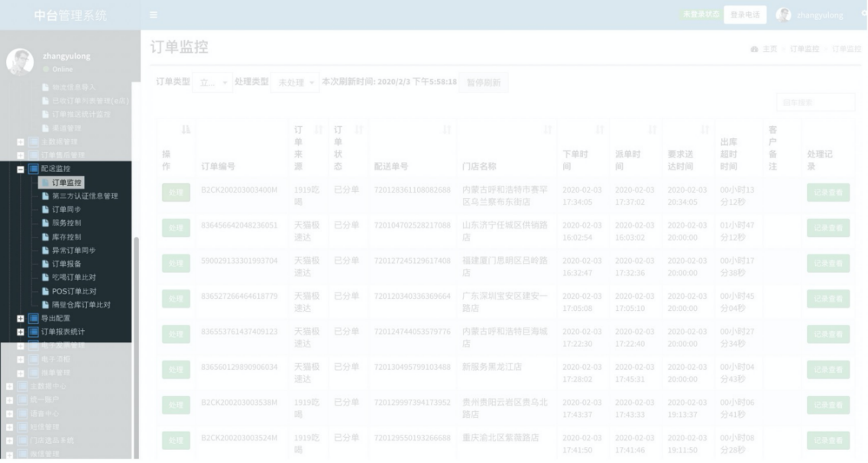Click 处理 button for order B2CK200203003400M

176,193
